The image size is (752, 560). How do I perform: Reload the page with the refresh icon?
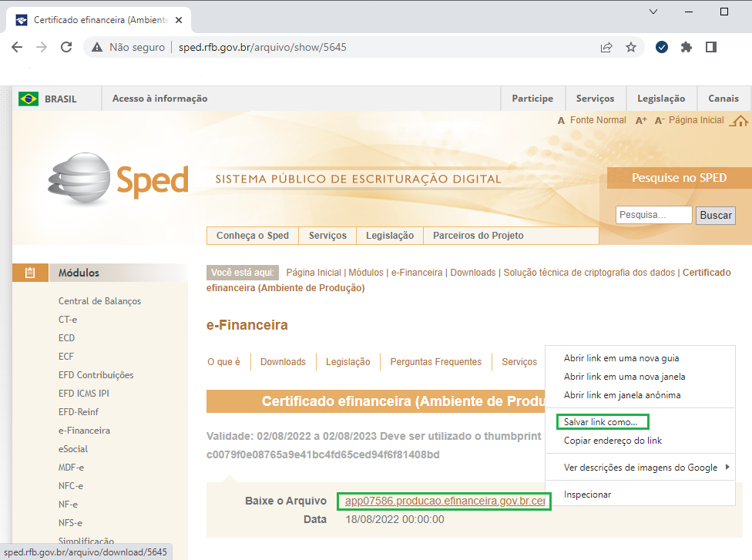(66, 47)
